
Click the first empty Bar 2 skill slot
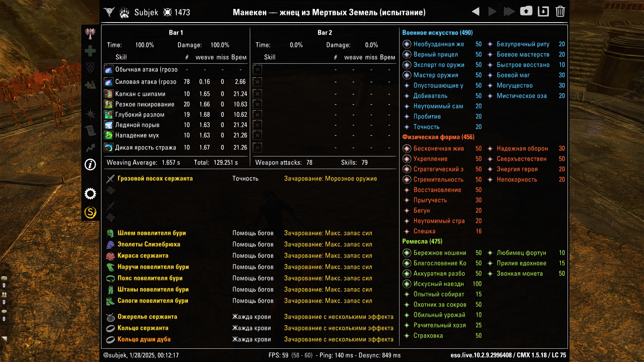[x=258, y=70]
